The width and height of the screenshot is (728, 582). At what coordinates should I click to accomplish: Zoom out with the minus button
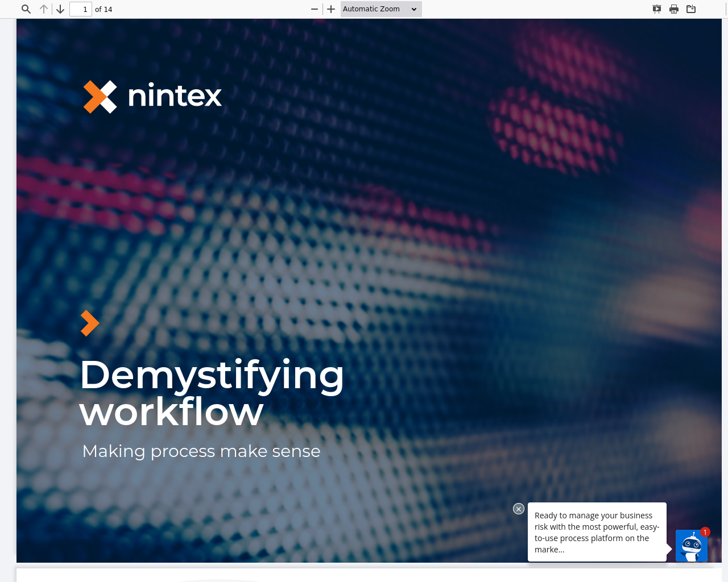[x=315, y=9]
